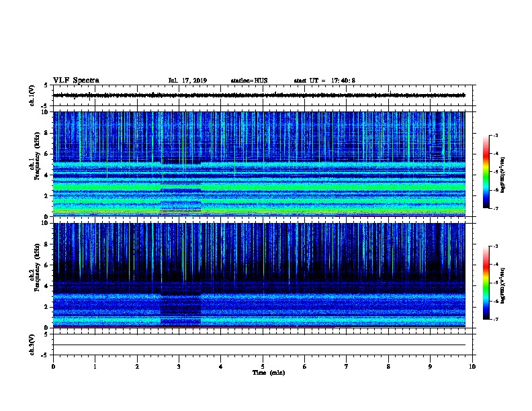The image size is (532, 411).
Task: Select the ch.1 spectrogram color scale bar
Action: point(486,172)
